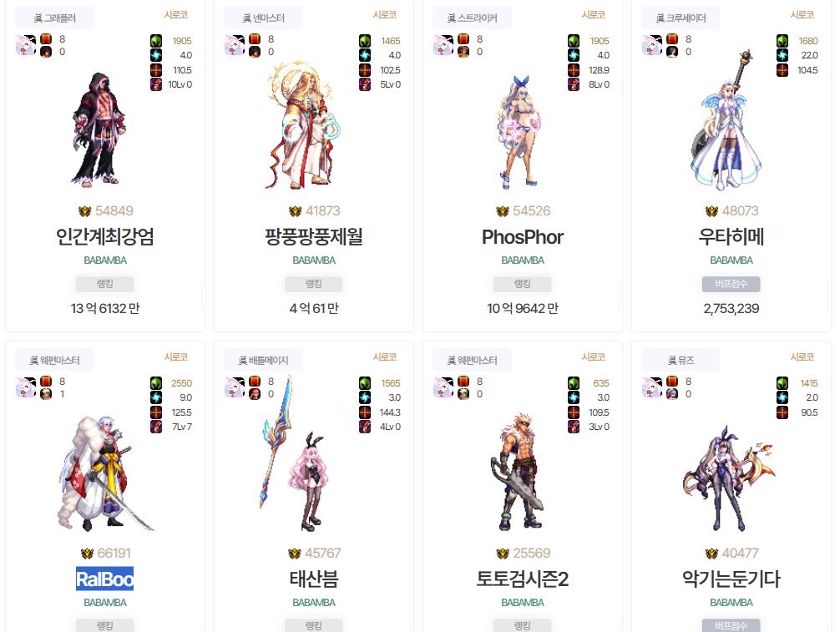Screen dimensions: 840x632
Task: Open the BABAMBA link under 토토검시즌2
Action: coord(523,603)
